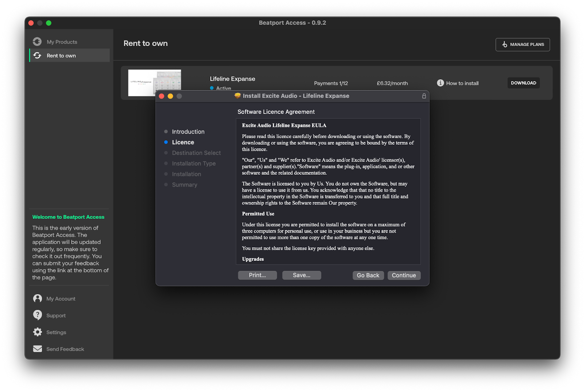Switch to the Rent to own tab
Image resolution: width=585 pixels, height=392 pixels.
(x=61, y=55)
